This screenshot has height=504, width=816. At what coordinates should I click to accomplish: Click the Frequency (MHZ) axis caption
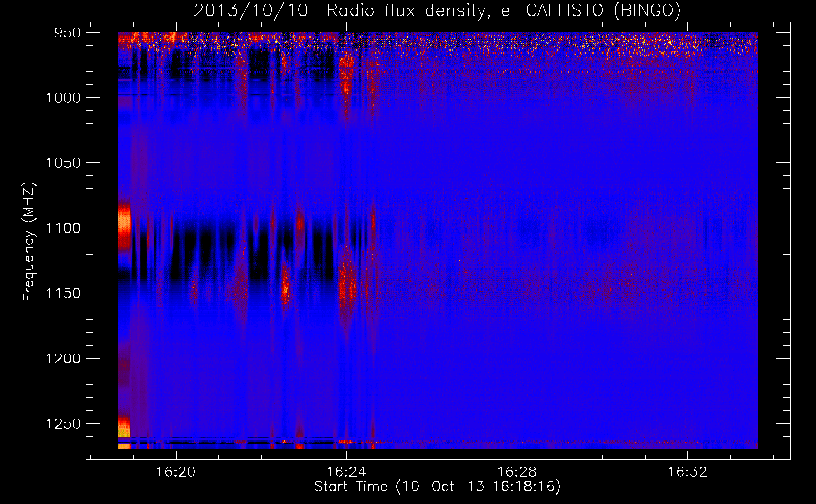pos(29,242)
